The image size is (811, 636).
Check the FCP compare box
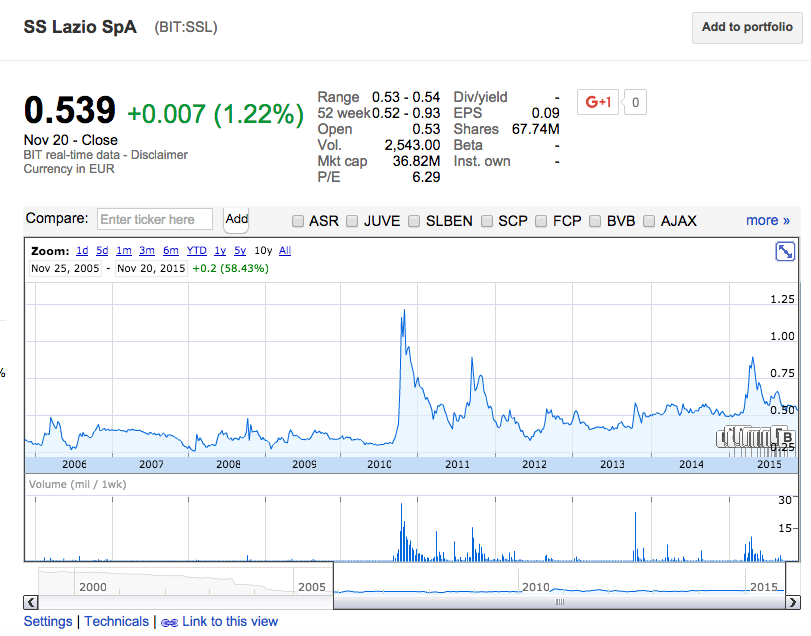(x=541, y=221)
